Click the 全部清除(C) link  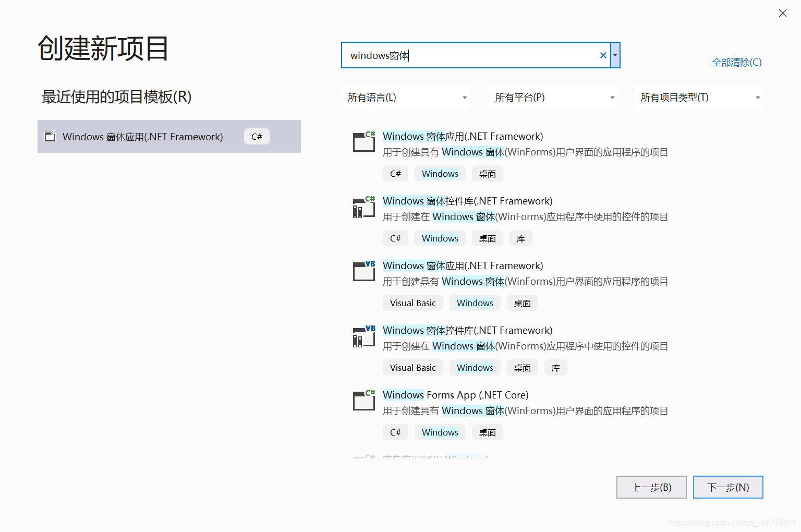(736, 62)
